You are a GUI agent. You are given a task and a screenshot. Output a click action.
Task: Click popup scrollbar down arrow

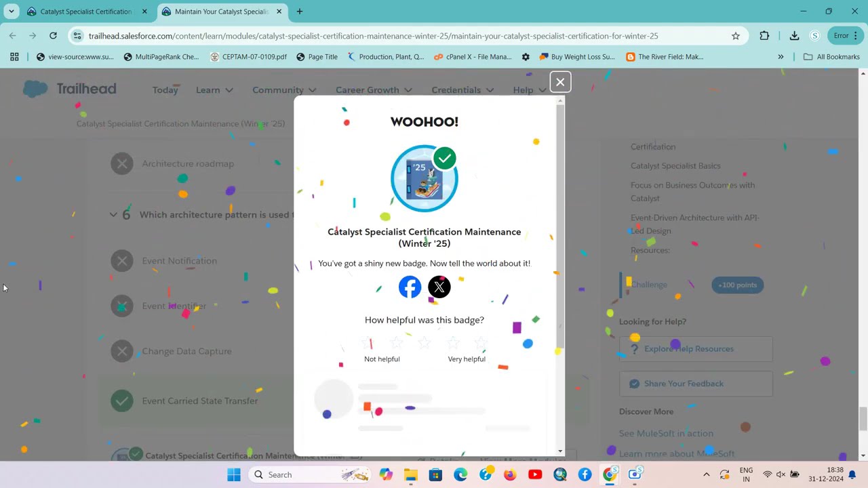(x=560, y=451)
